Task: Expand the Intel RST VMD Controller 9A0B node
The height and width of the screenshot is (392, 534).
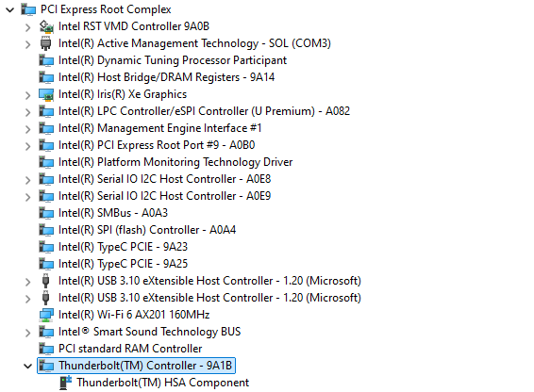Action: [x=28, y=27]
